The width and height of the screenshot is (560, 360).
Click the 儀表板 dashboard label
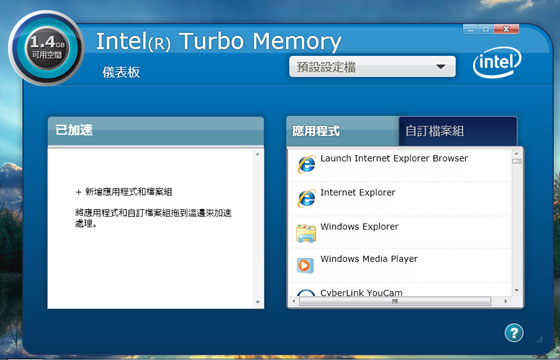tap(121, 72)
